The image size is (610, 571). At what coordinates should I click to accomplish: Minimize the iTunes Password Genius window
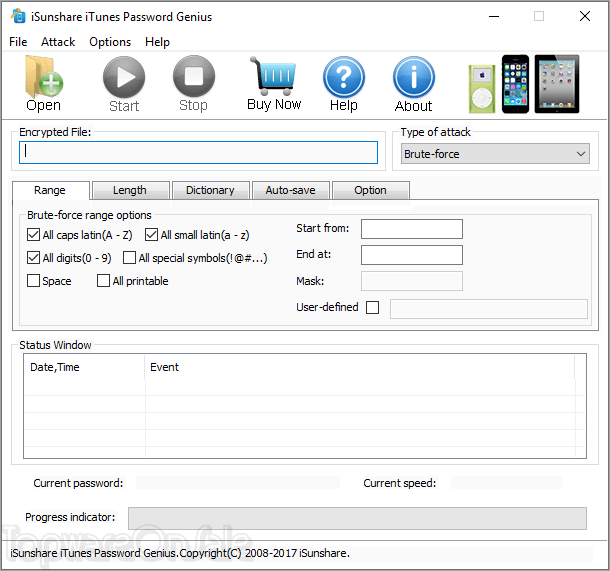click(494, 16)
